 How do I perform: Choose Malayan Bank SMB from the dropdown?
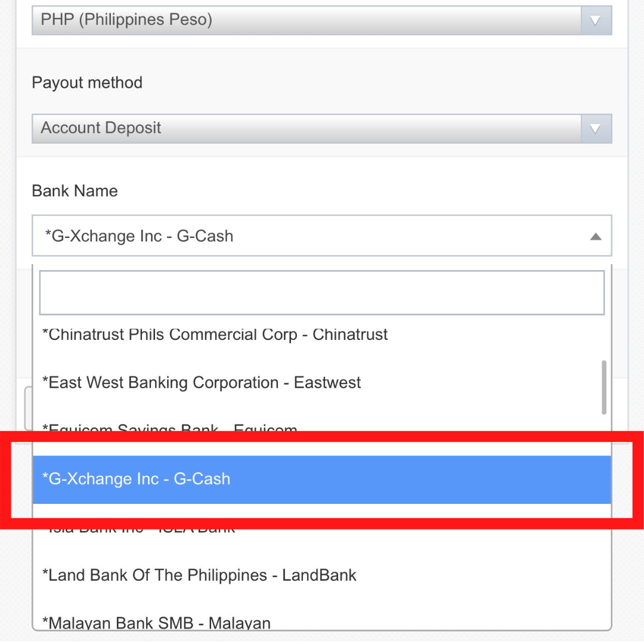click(x=156, y=623)
